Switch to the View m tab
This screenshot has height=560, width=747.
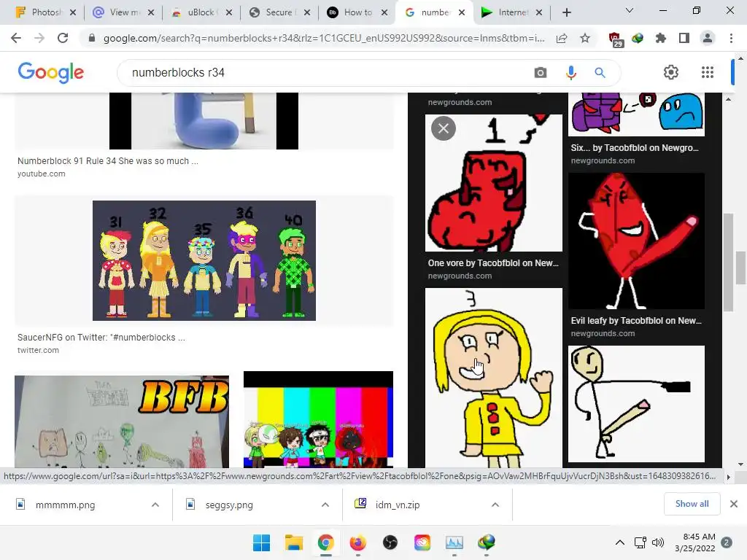point(125,12)
